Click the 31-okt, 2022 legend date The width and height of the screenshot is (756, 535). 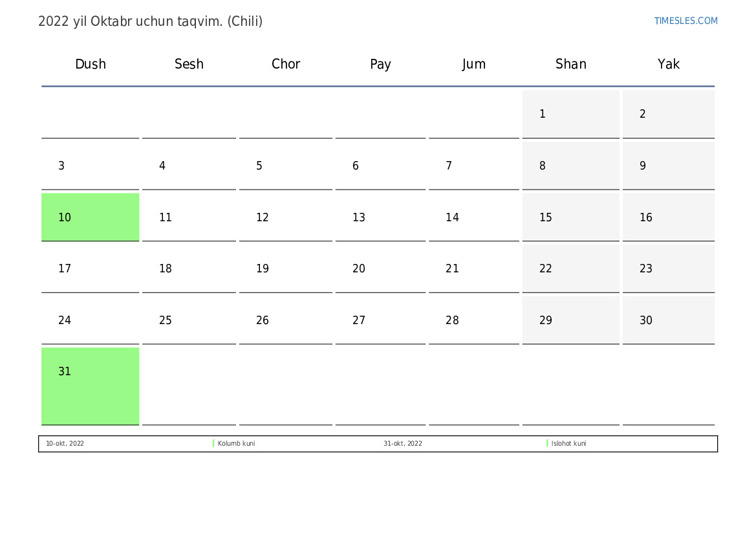click(x=402, y=444)
